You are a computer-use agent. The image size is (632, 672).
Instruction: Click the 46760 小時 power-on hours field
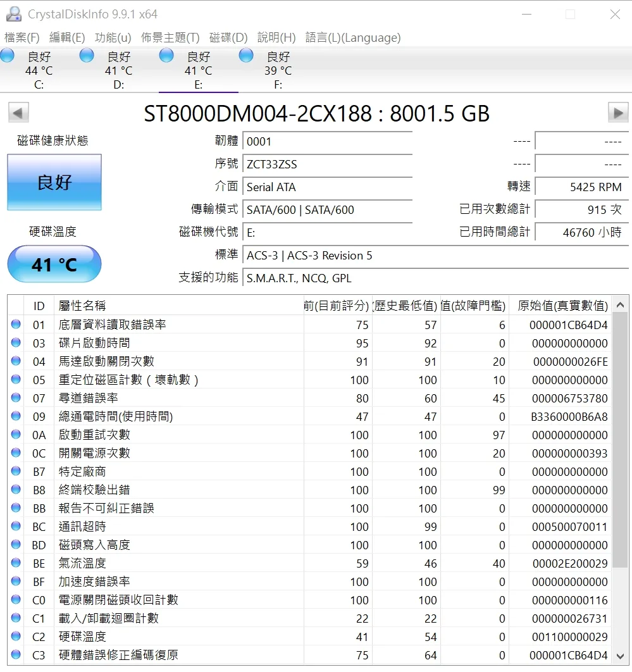tap(581, 232)
